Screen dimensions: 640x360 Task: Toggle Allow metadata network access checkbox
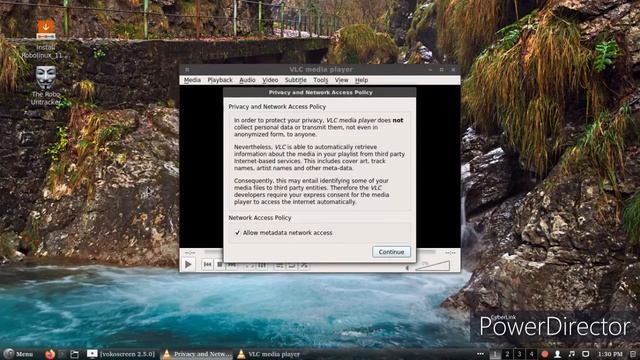[x=238, y=233]
